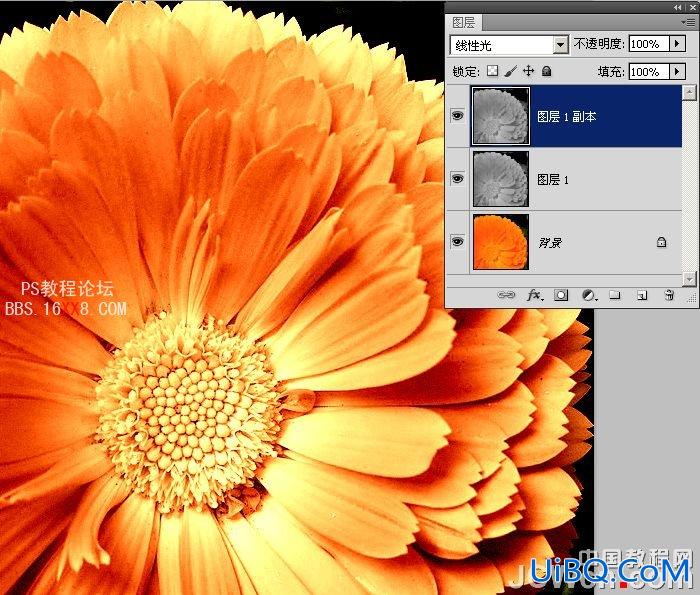Open the layer style fx menu
Viewport: 700px width, 595px height.
(x=535, y=295)
